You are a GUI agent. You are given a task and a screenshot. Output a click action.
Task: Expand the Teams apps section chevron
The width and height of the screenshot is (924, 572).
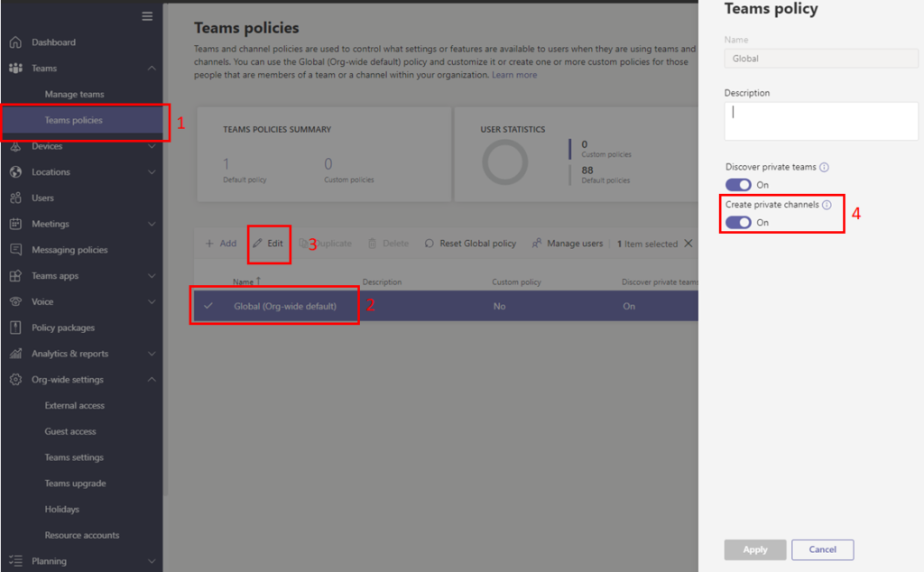pyautogui.click(x=152, y=275)
